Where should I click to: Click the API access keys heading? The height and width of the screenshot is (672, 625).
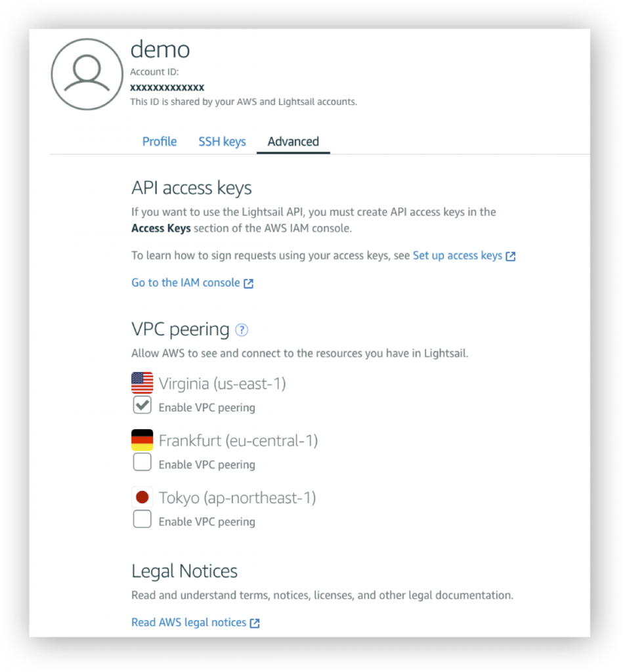(x=192, y=188)
